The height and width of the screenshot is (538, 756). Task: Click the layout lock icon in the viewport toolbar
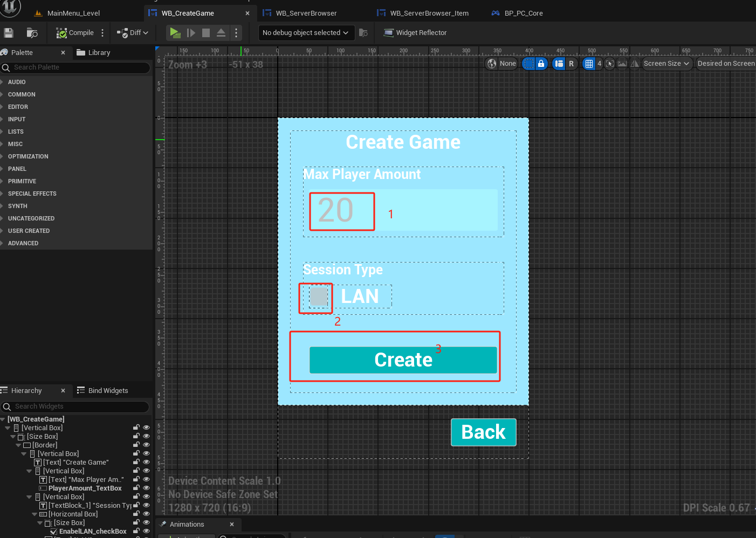pyautogui.click(x=541, y=64)
